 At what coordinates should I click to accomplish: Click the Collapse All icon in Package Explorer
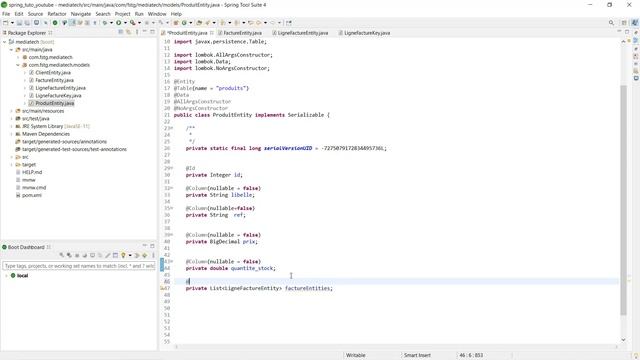(x=121, y=32)
